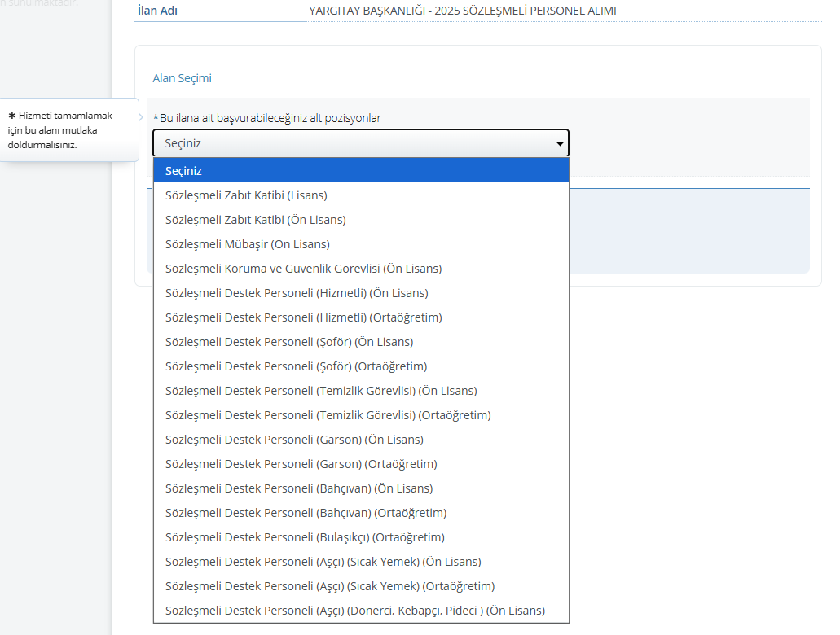Pick Destek Personeli (Bulaşıkçı) (Ortaöğretim)

pos(361,537)
